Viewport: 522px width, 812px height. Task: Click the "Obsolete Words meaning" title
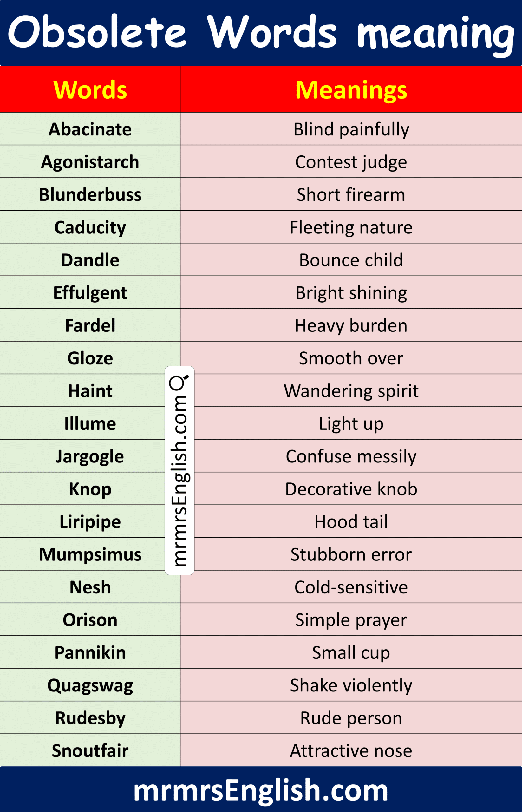261,33
